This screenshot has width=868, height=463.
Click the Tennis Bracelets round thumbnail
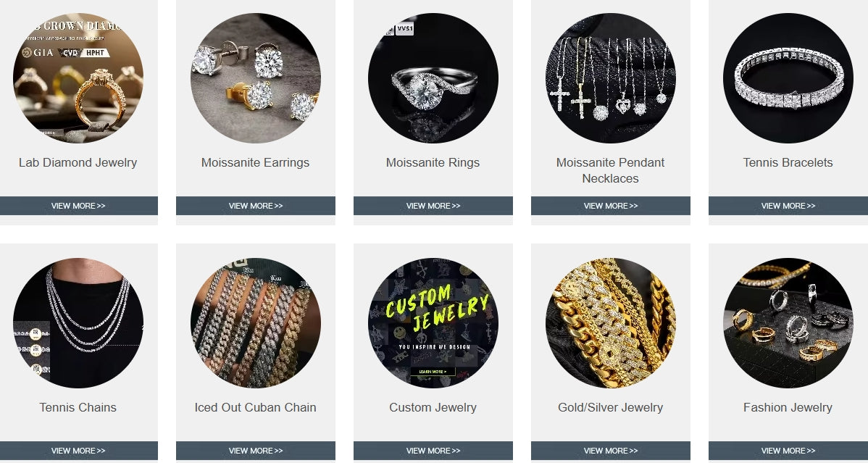tap(788, 78)
